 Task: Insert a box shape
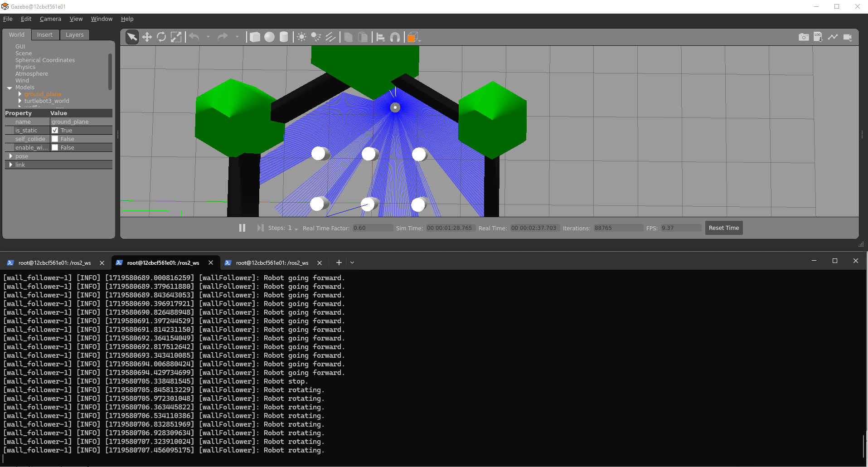point(255,37)
